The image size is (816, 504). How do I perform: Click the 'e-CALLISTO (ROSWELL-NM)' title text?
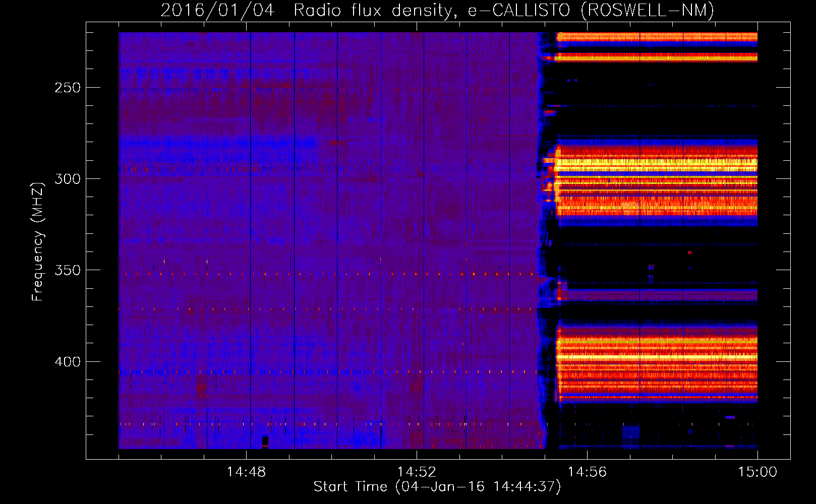click(592, 10)
